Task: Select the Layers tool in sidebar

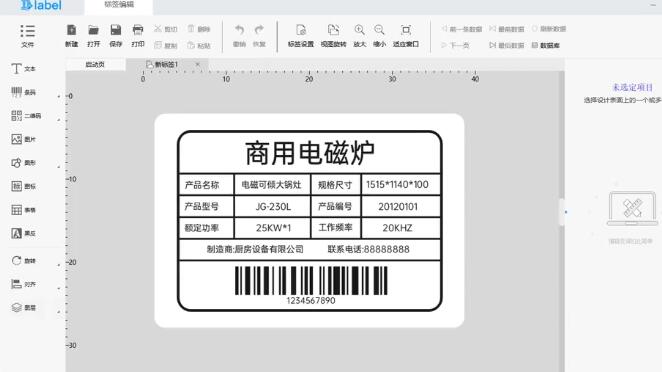Action: (x=24, y=307)
